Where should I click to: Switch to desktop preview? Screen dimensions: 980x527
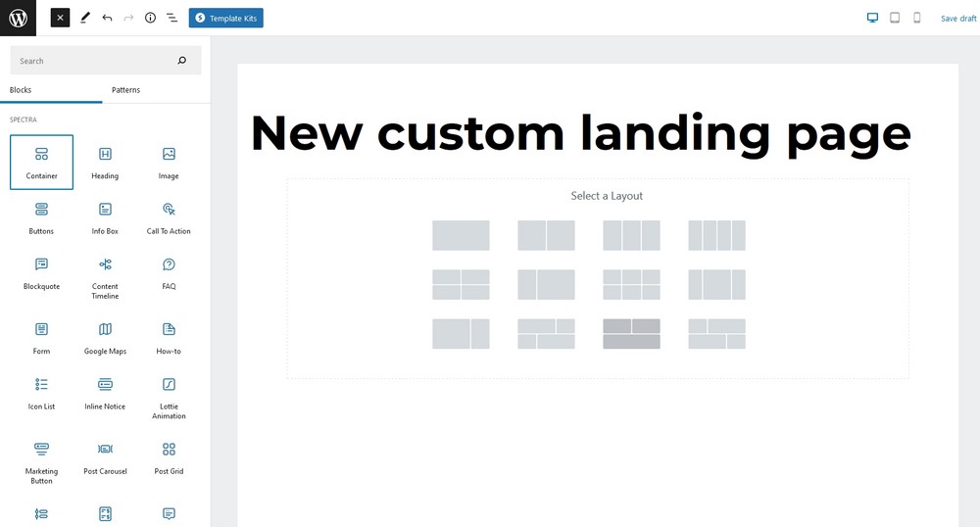pyautogui.click(x=872, y=18)
